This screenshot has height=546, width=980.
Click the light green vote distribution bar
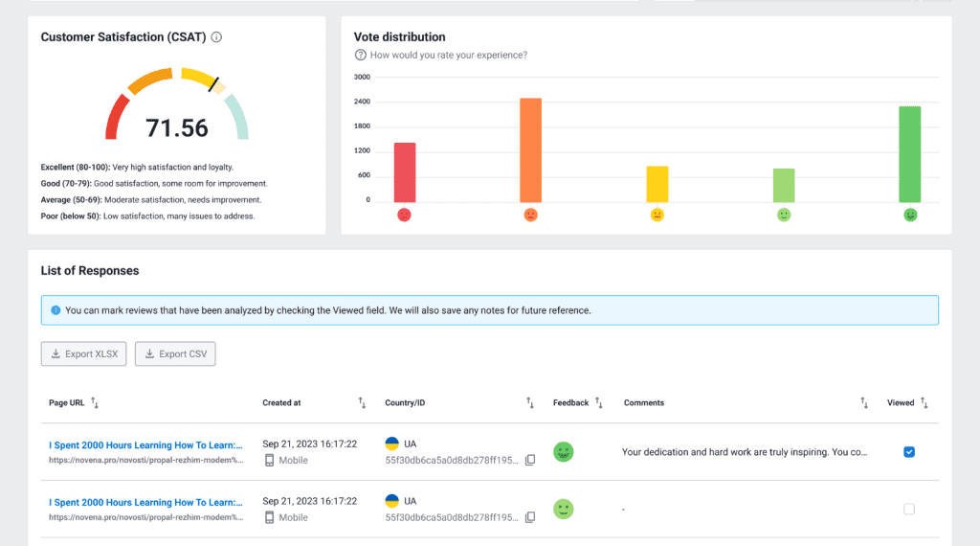[784, 186]
